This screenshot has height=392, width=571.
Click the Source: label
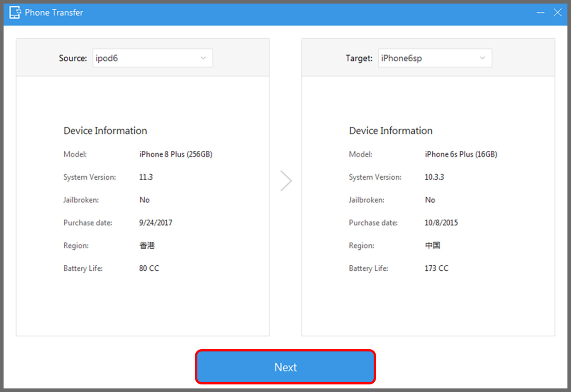pyautogui.click(x=73, y=58)
